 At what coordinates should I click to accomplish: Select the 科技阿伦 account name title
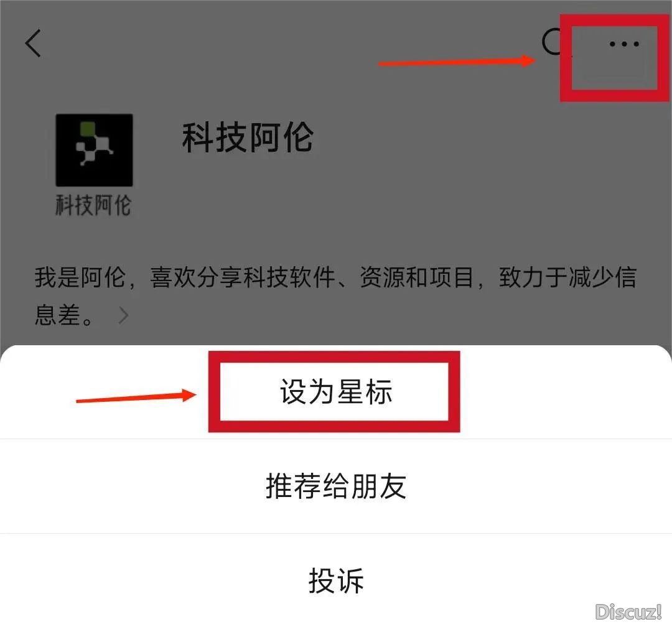click(x=247, y=137)
